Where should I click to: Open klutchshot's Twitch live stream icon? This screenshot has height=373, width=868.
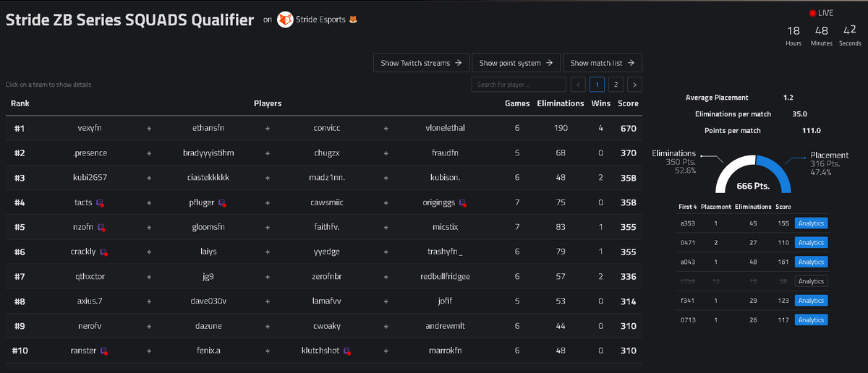click(x=347, y=351)
